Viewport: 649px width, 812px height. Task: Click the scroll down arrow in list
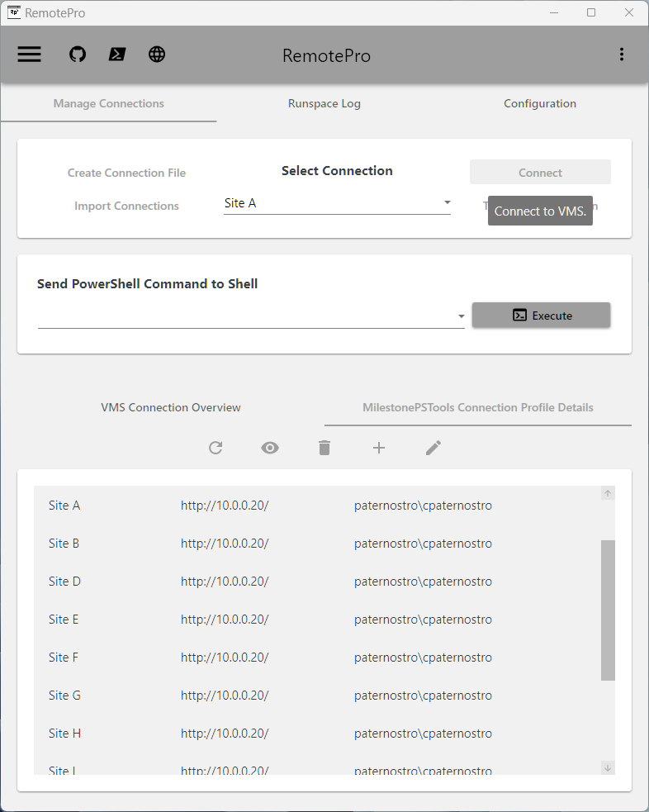608,768
